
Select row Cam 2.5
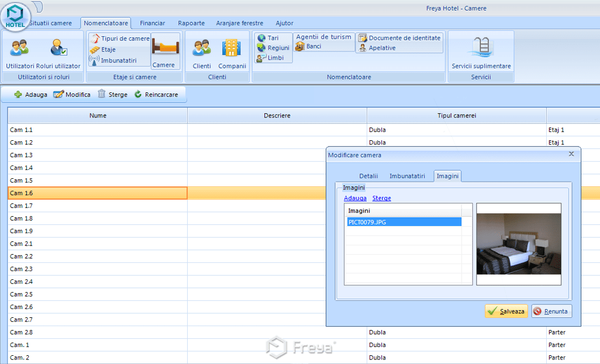[x=98, y=294]
